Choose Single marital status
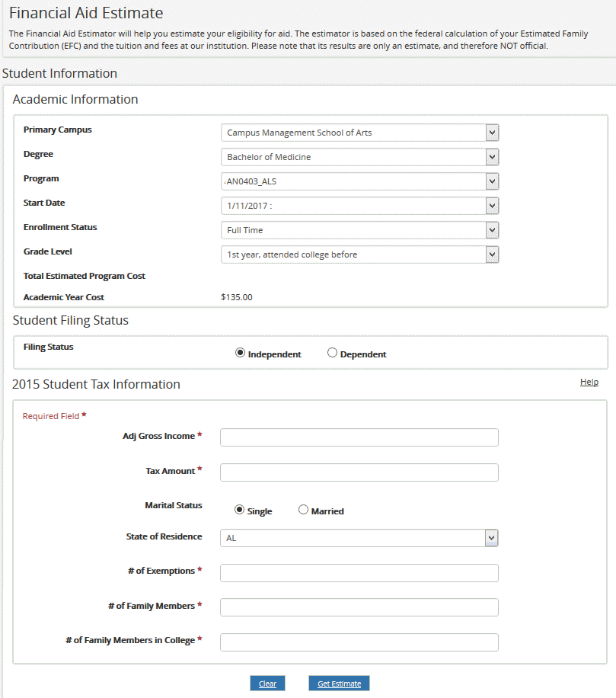616x698 pixels. (x=240, y=509)
